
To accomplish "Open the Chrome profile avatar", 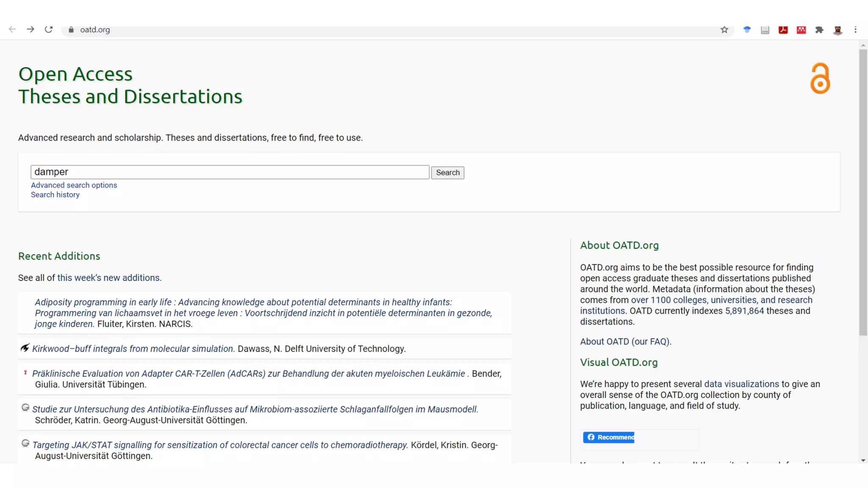I will pos(837,30).
